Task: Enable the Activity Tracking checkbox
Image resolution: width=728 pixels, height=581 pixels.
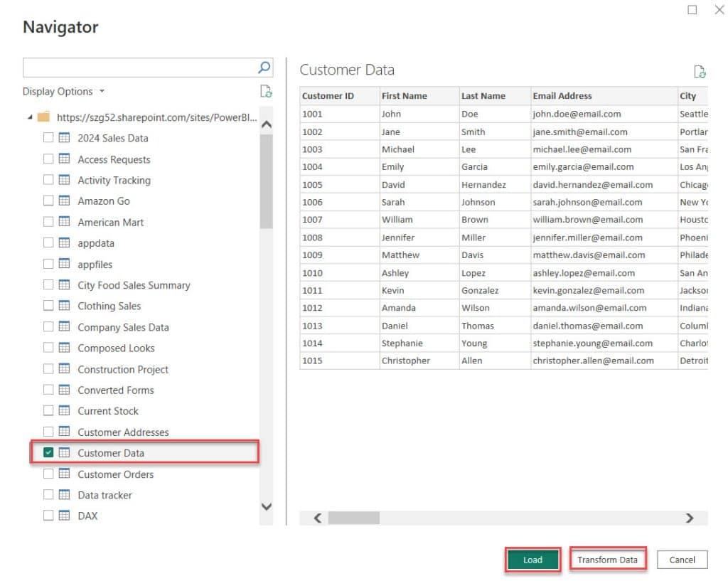Action: click(x=48, y=180)
